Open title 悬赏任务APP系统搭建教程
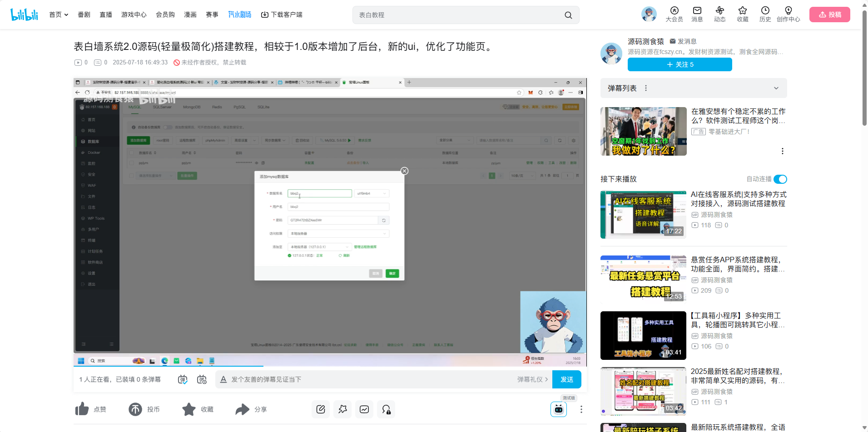 point(738,264)
